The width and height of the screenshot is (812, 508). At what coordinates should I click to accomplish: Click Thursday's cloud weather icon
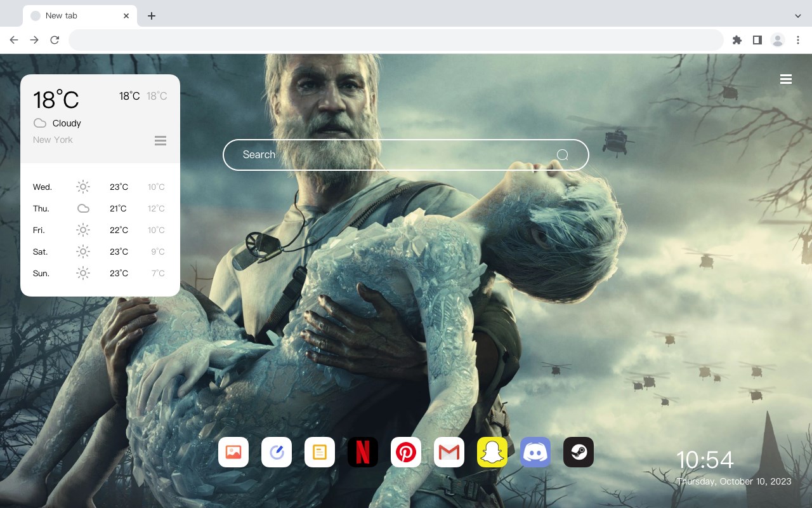83,208
